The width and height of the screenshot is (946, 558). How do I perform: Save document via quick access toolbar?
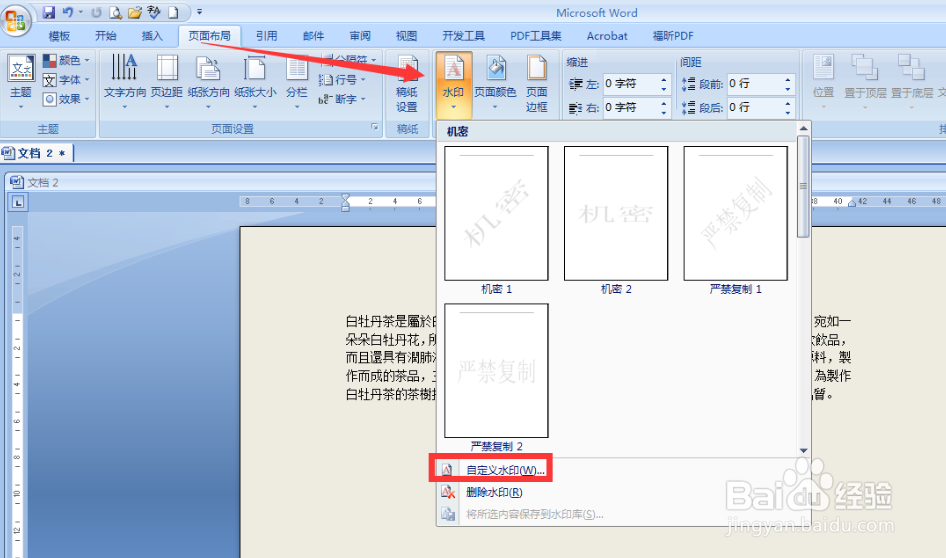point(49,12)
